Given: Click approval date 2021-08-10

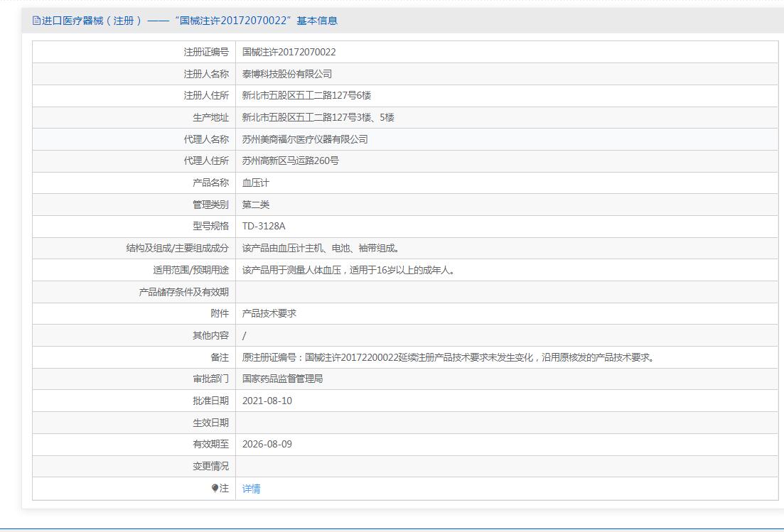Looking at the screenshot, I should coord(267,401).
